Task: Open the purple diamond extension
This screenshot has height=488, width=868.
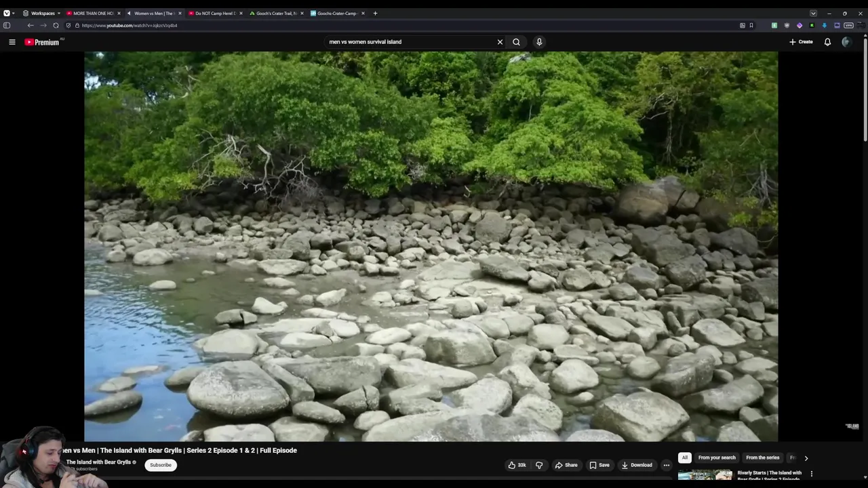Action: [800, 26]
